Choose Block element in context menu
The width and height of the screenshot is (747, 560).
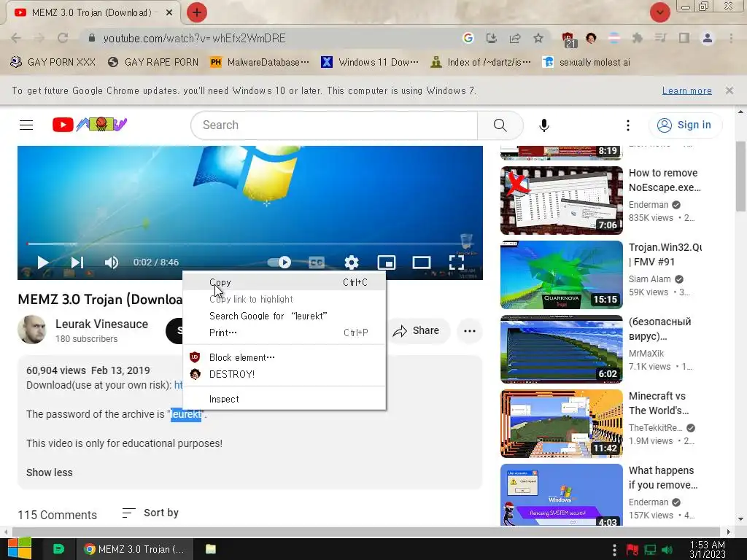point(284,357)
